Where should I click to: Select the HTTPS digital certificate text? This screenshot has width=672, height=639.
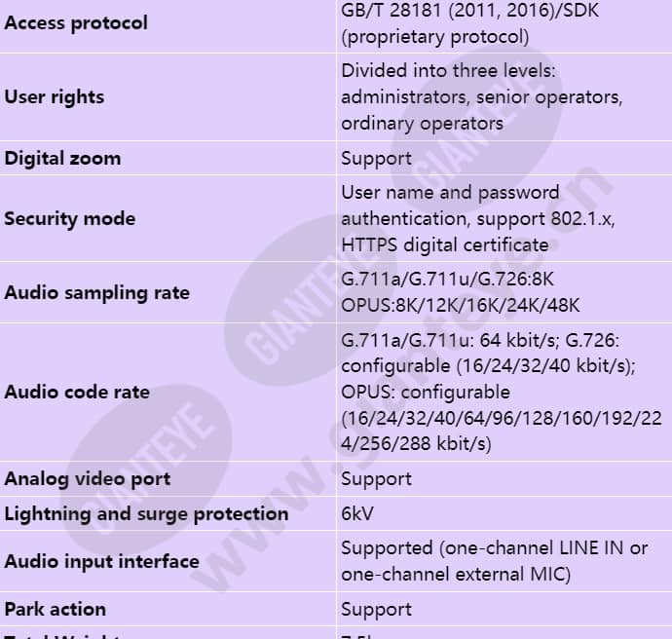click(x=445, y=245)
